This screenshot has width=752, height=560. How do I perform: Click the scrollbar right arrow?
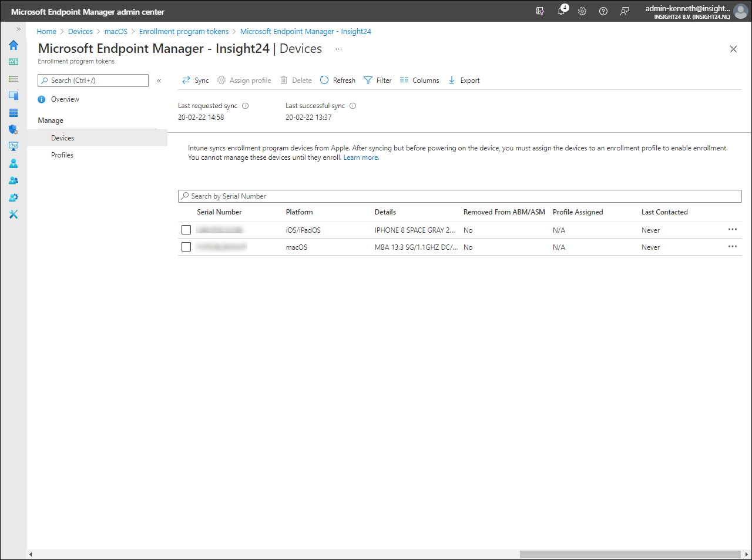point(747,554)
